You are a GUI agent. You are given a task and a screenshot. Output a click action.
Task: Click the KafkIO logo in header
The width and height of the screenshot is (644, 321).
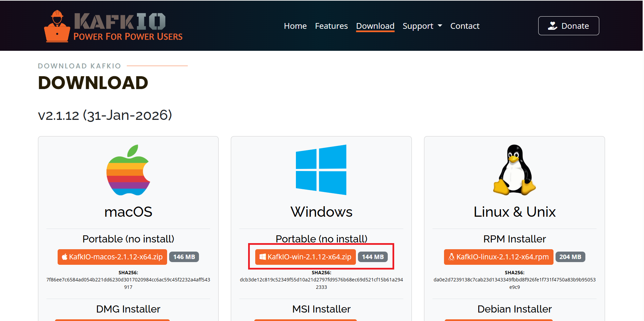click(113, 26)
